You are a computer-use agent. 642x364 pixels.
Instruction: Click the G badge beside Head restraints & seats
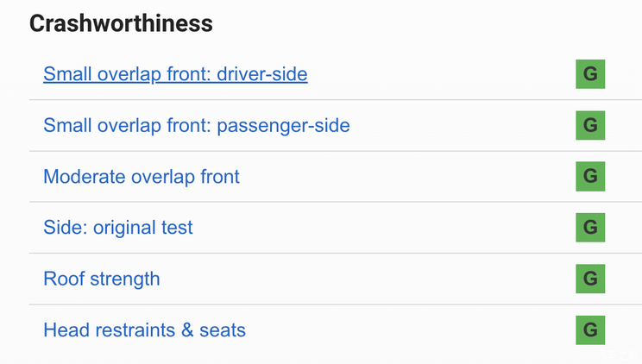click(x=590, y=329)
